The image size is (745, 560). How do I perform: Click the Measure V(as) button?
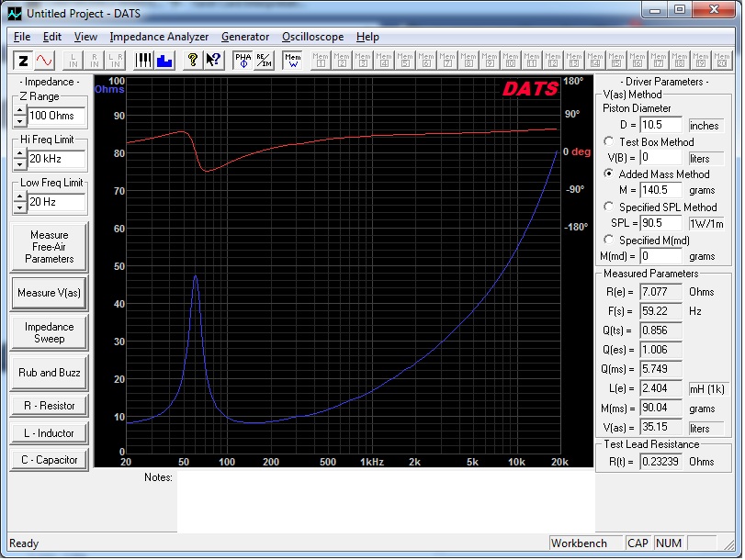tap(49, 293)
